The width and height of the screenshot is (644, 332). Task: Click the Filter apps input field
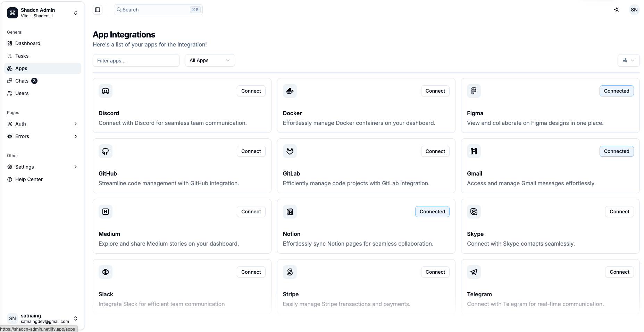pos(136,60)
